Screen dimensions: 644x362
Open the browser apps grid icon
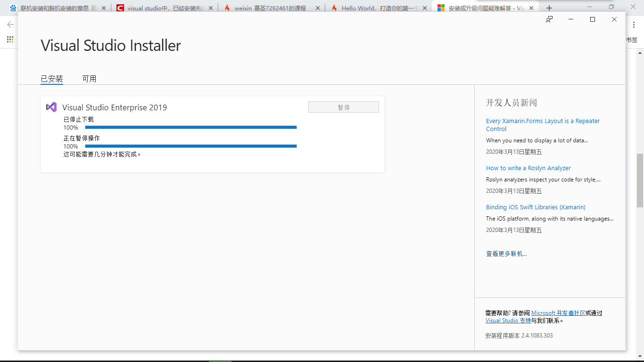pos(10,40)
